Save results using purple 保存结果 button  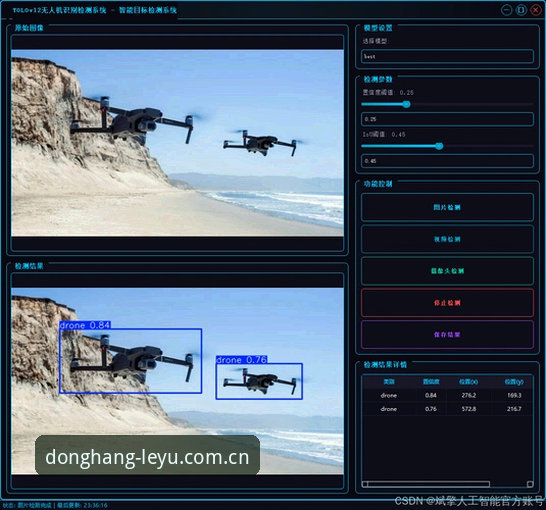(x=447, y=335)
